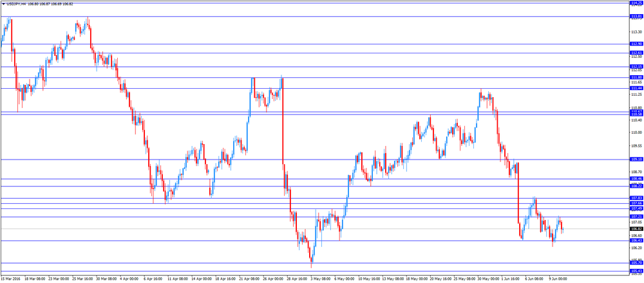The image size is (644, 283).
Task: Click the 1 Jun 16:00 time axis label
Action: [512, 278]
